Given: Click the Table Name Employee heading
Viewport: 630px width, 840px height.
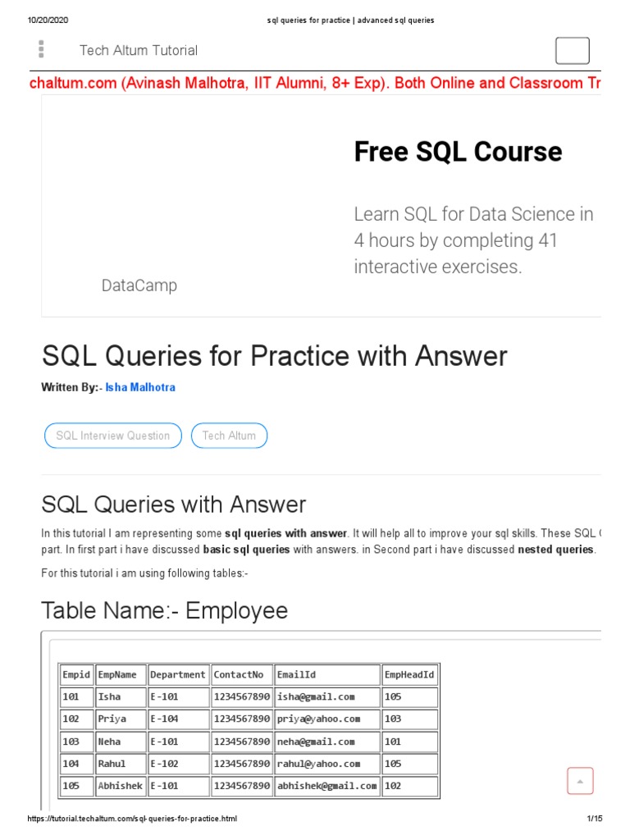Looking at the screenshot, I should tap(164, 610).
